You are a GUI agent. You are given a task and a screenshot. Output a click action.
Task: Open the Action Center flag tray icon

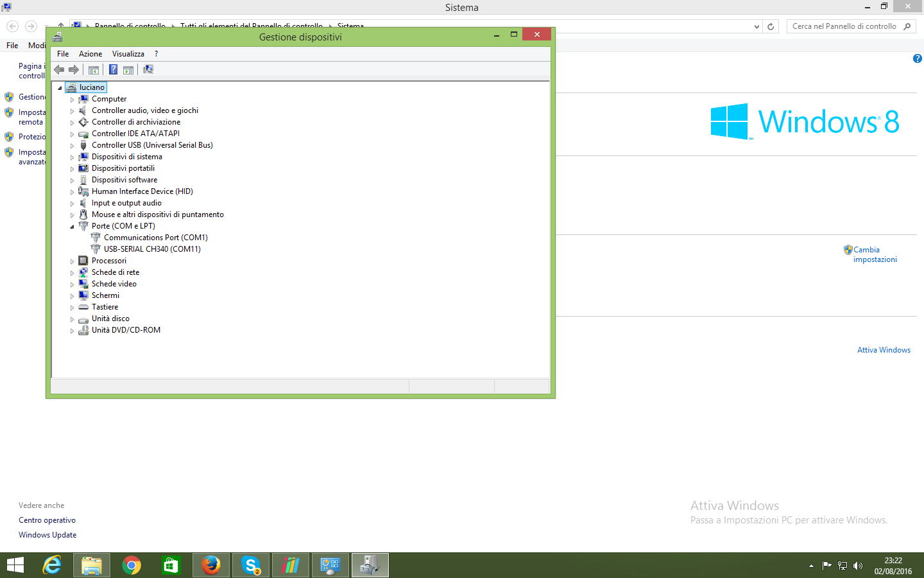coord(827,566)
